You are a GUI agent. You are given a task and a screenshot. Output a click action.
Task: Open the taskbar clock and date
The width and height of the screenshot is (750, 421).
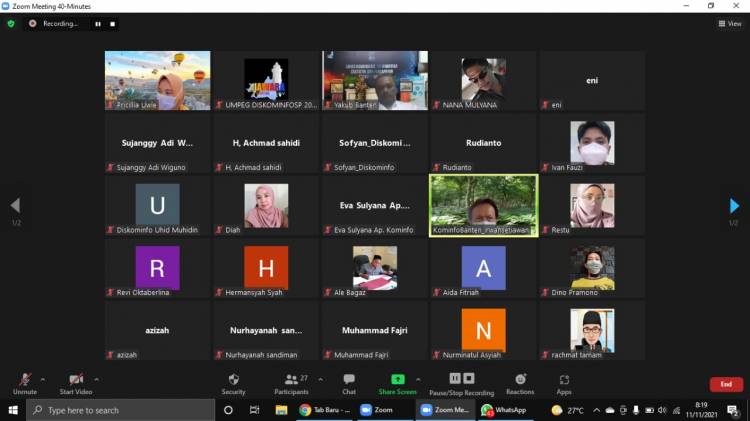coord(701,410)
